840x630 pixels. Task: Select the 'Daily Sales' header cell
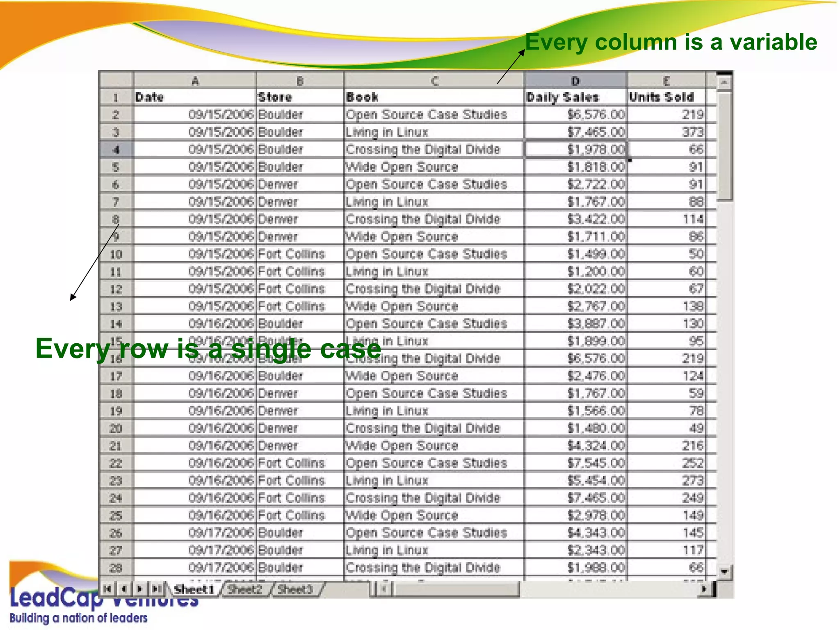pyautogui.click(x=576, y=97)
